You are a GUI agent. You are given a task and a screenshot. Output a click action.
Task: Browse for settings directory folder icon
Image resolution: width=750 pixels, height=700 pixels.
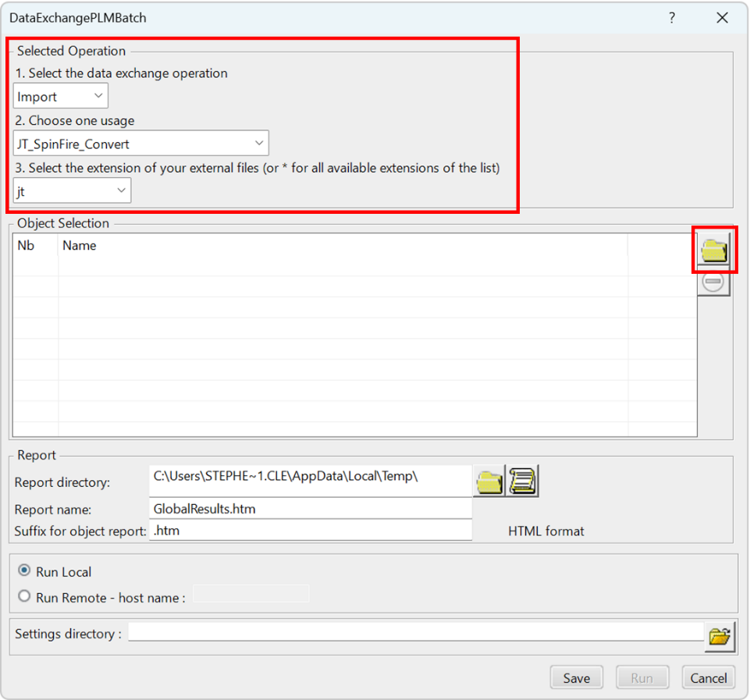pyautogui.click(x=720, y=637)
